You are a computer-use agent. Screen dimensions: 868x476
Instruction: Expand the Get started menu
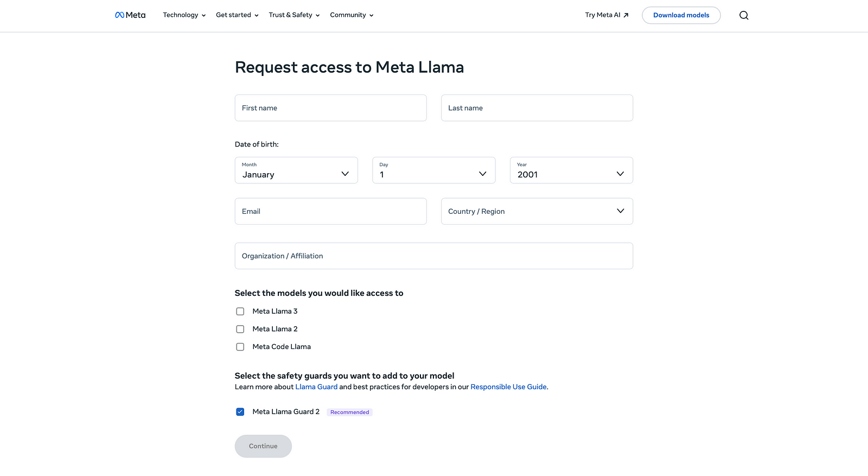click(237, 15)
